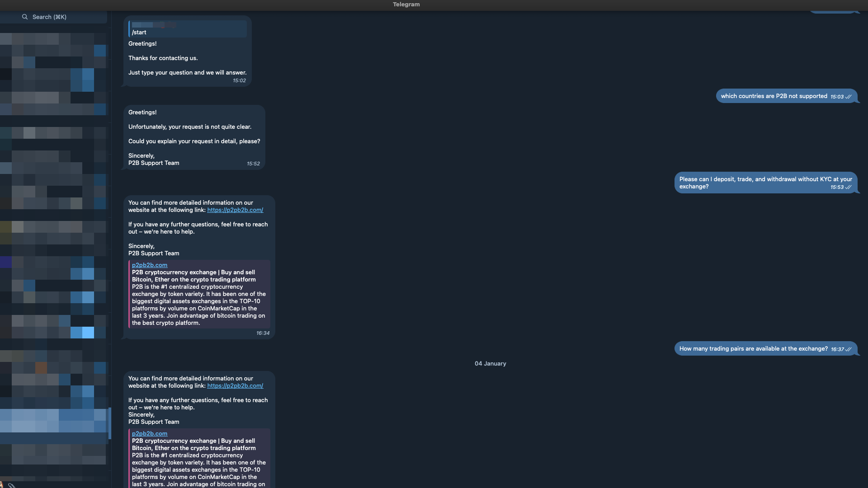The height and width of the screenshot is (488, 868).
Task: Focus the Search (⌘K) field
Action: (53, 17)
